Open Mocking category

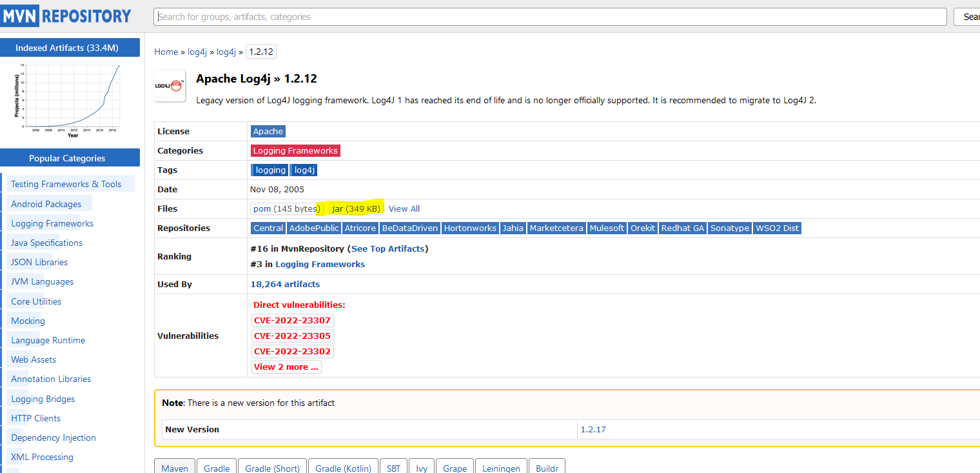tap(28, 321)
